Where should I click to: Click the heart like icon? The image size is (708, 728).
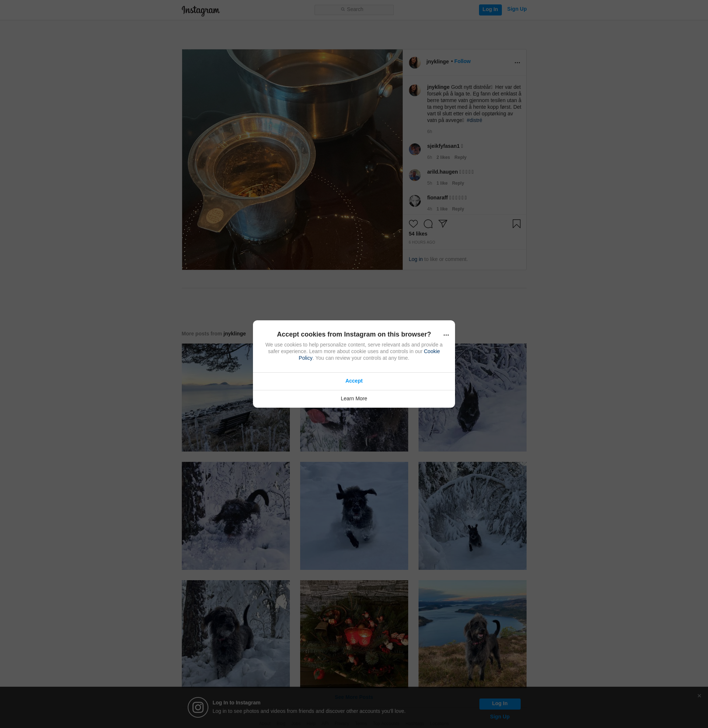(x=413, y=224)
